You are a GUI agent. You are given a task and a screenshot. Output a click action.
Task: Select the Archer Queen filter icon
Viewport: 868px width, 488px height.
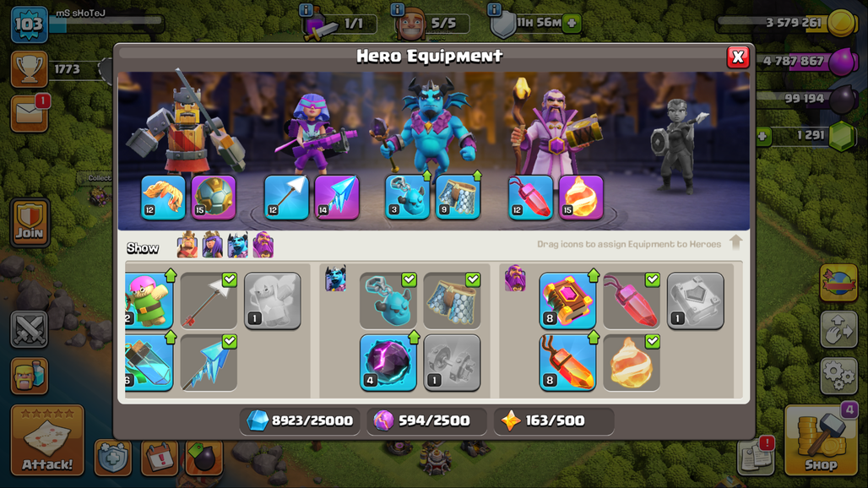coord(213,245)
